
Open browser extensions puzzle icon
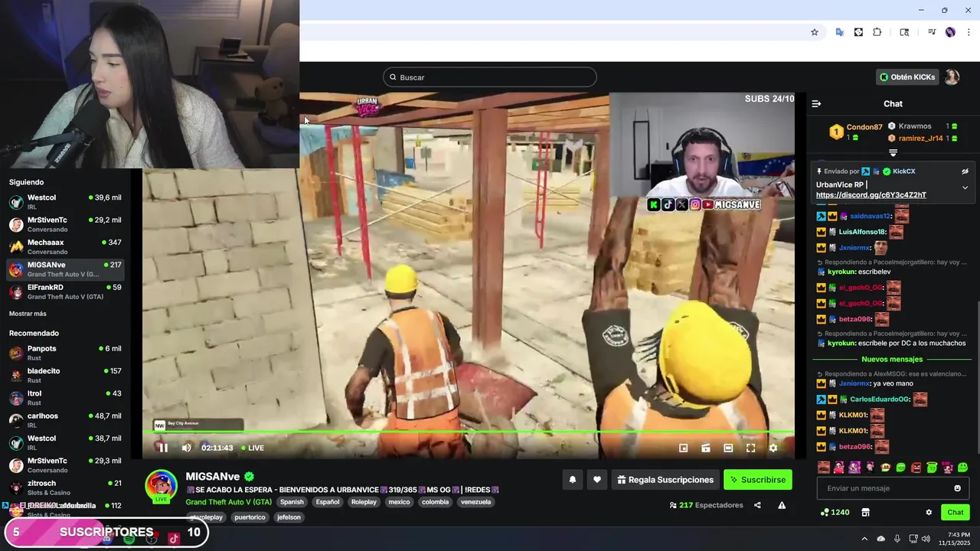pos(877,32)
